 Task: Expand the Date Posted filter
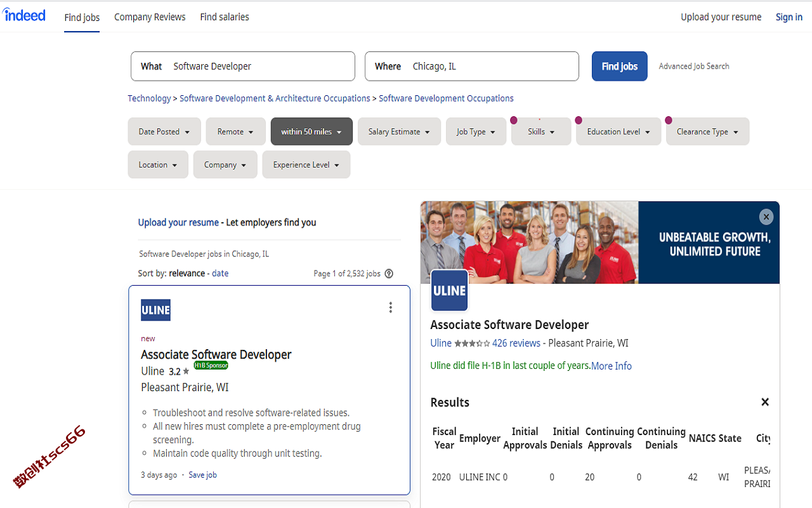click(164, 131)
